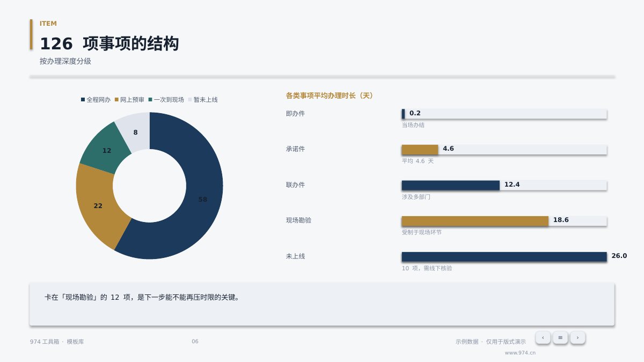Click the subtitle 按办理深度分级

65,61
